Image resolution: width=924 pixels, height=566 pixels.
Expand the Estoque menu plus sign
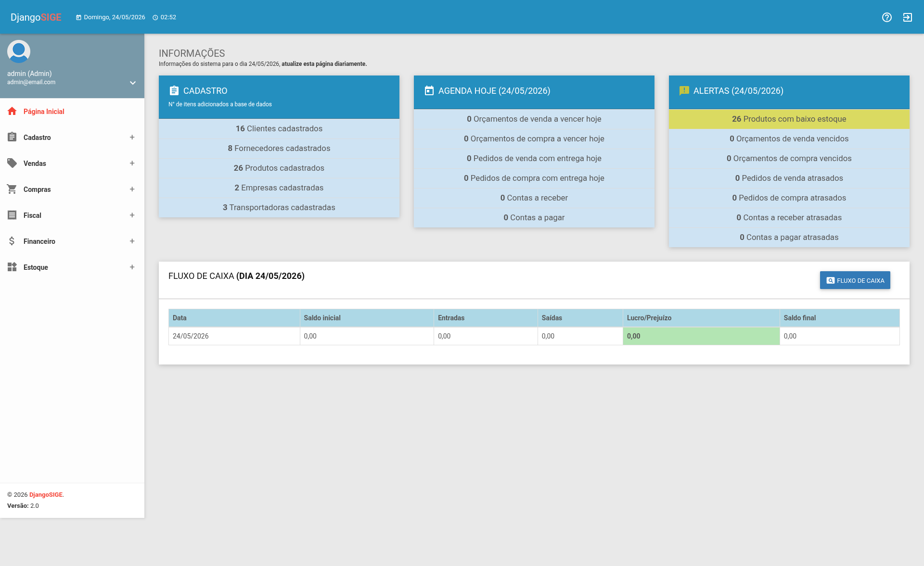(132, 267)
